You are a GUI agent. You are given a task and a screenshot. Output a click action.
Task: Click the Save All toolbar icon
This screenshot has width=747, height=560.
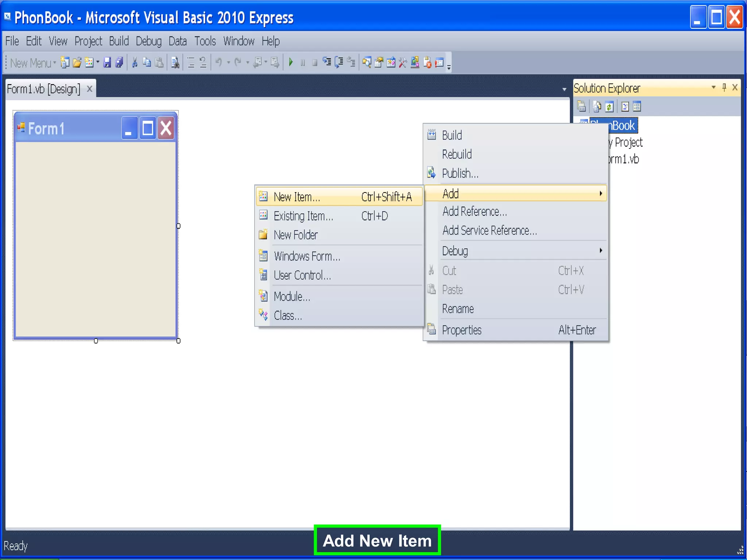click(x=119, y=63)
